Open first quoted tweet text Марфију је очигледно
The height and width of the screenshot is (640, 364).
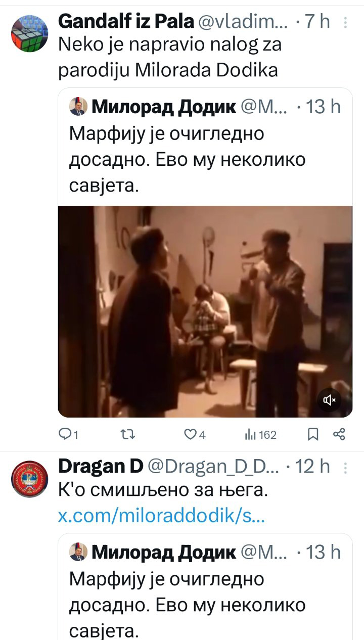point(188,160)
